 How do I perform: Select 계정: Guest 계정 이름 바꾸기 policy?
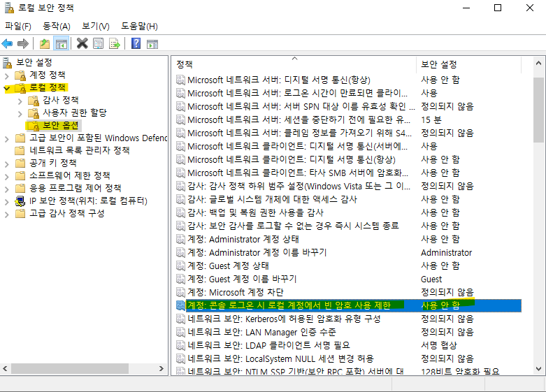coord(242,280)
